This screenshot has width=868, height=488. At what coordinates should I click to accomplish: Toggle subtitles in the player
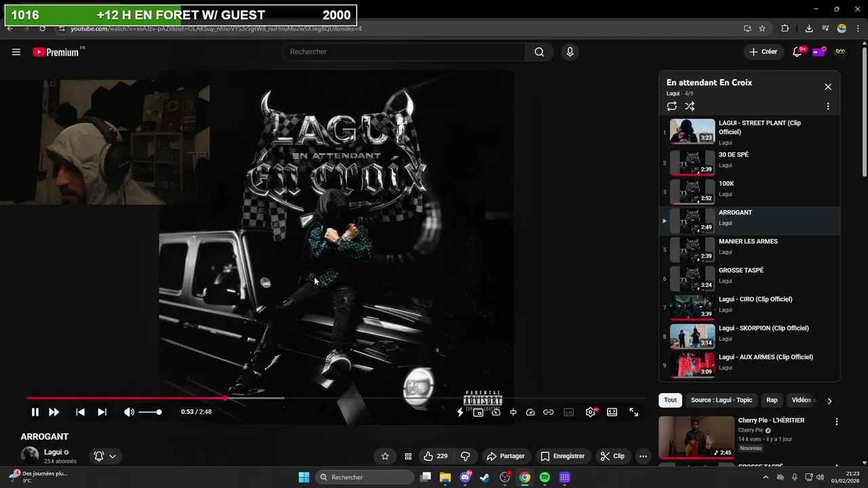click(x=569, y=412)
